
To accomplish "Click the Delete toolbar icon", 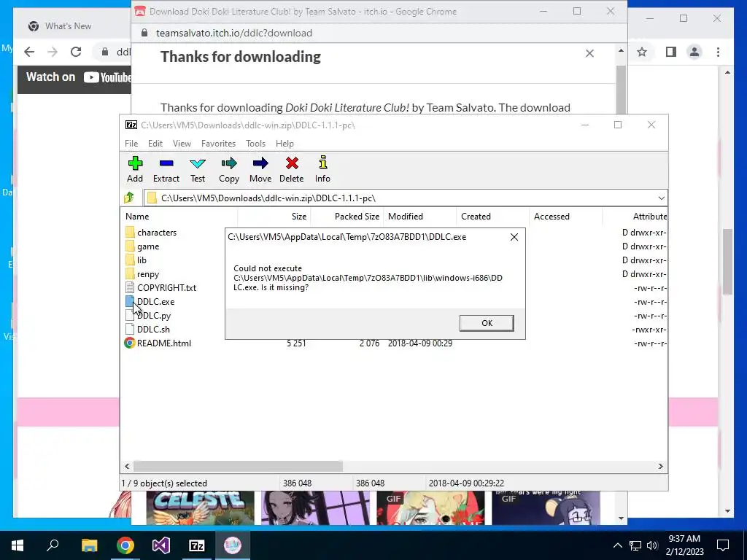I will pyautogui.click(x=292, y=169).
